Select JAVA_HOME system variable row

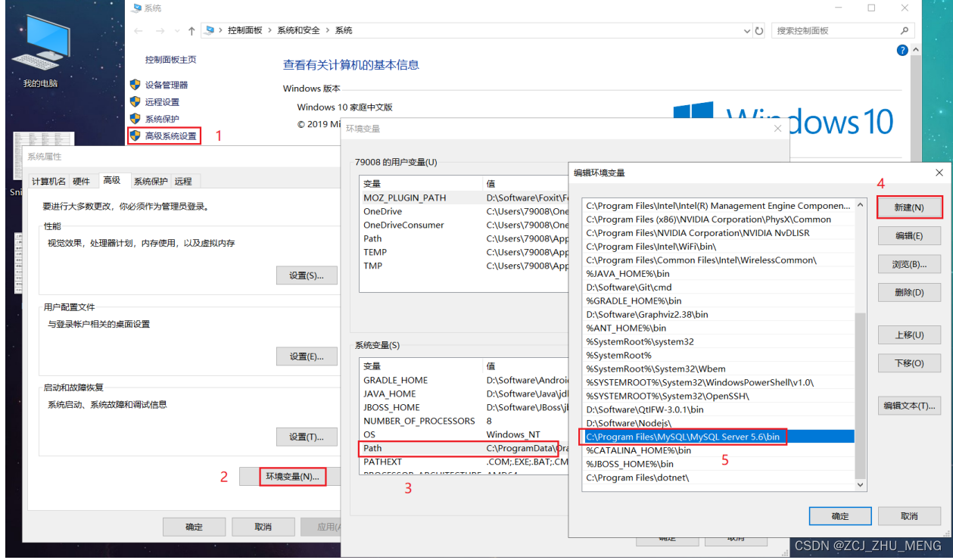tap(465, 394)
